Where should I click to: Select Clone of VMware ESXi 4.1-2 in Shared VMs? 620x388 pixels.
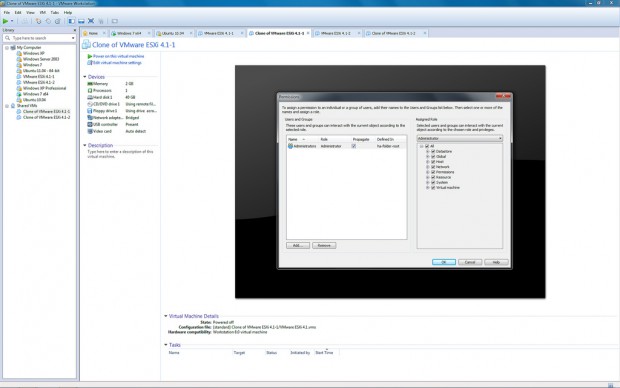[x=46, y=117]
